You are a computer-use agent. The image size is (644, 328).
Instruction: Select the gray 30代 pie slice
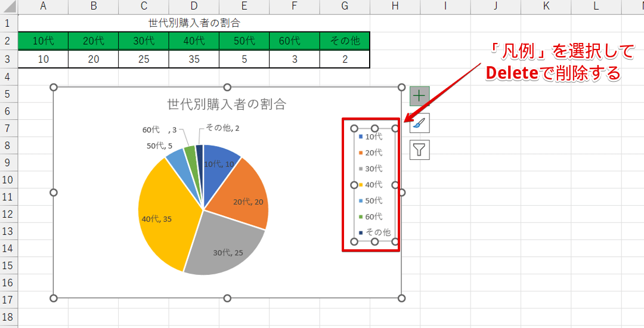tap(221, 247)
